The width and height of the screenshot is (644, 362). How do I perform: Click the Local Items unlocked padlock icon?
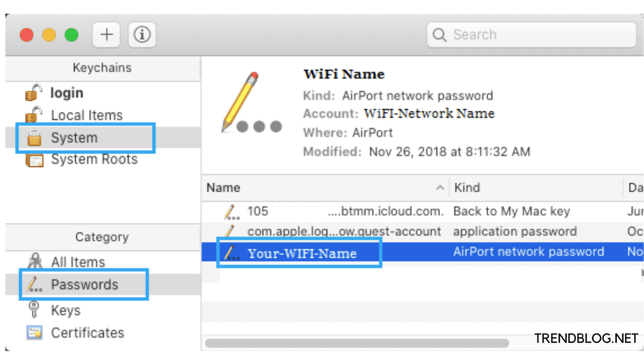click(x=33, y=115)
